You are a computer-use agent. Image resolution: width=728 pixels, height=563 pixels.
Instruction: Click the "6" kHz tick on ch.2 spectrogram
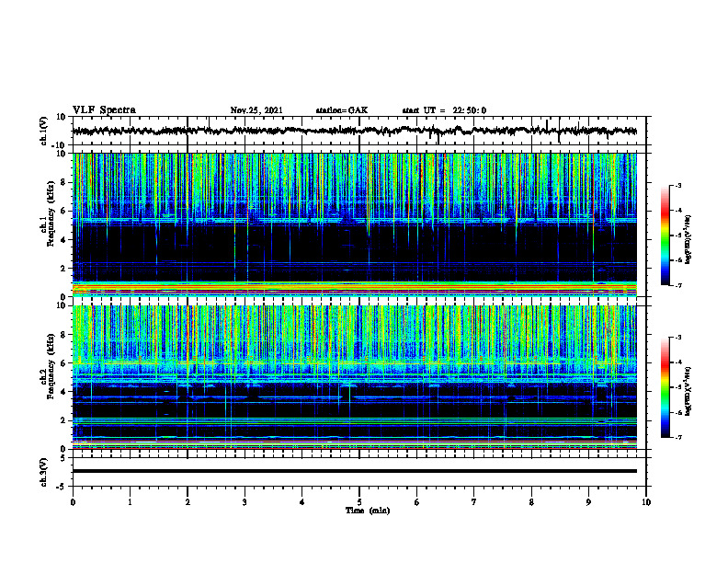coord(63,363)
